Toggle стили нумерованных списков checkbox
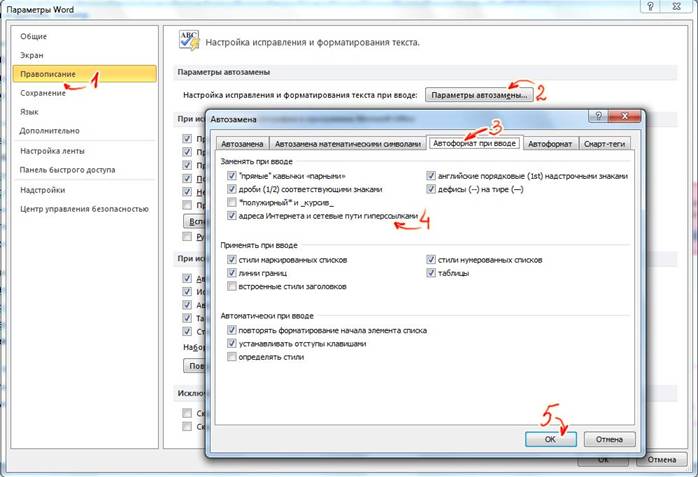 click(430, 259)
